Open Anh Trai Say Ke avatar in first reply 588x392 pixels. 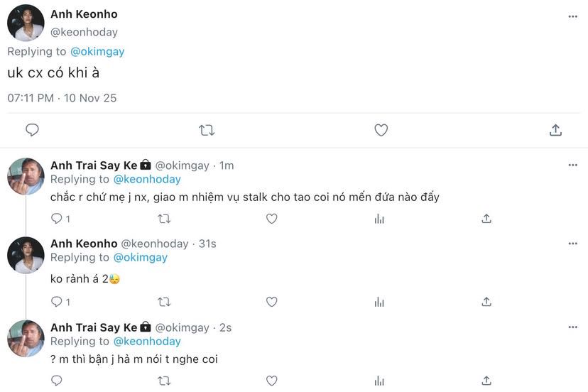click(x=26, y=176)
